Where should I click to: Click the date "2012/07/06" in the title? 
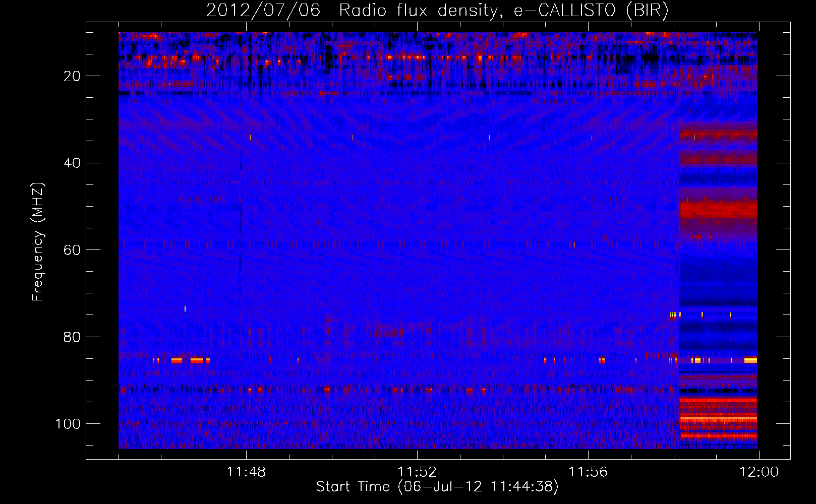(263, 11)
